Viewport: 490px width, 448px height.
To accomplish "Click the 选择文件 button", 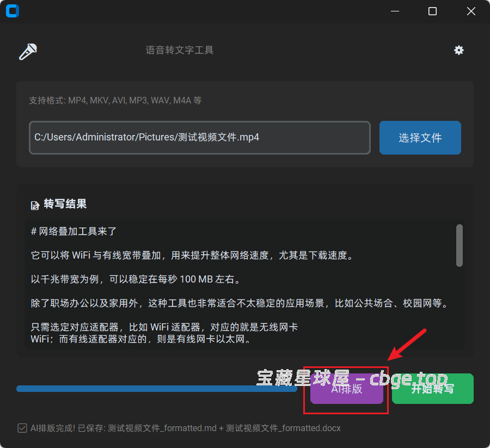I will point(420,137).
